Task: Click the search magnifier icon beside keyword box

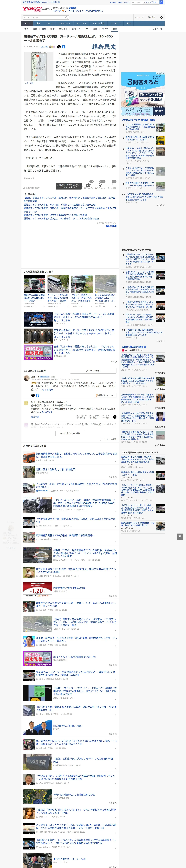Action: [x=66, y=18]
